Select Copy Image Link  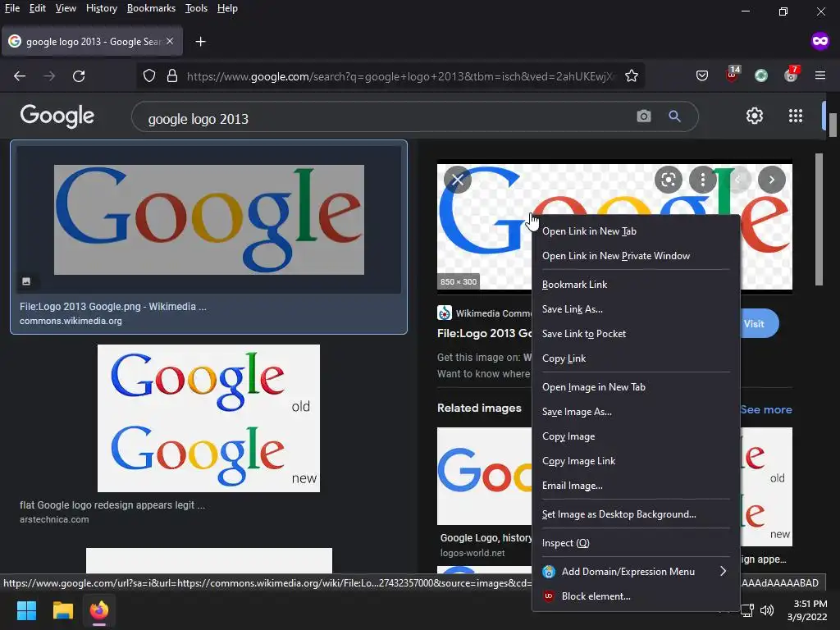point(636,461)
